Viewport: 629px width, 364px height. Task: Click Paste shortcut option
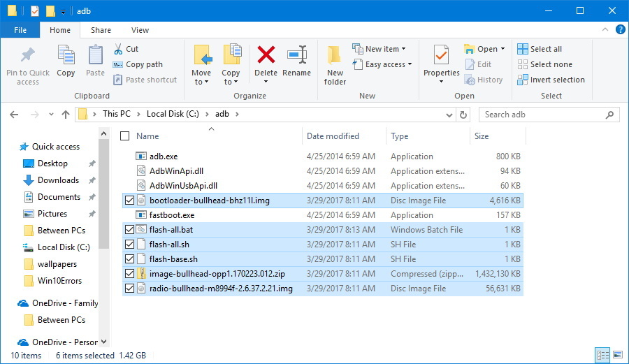click(145, 80)
